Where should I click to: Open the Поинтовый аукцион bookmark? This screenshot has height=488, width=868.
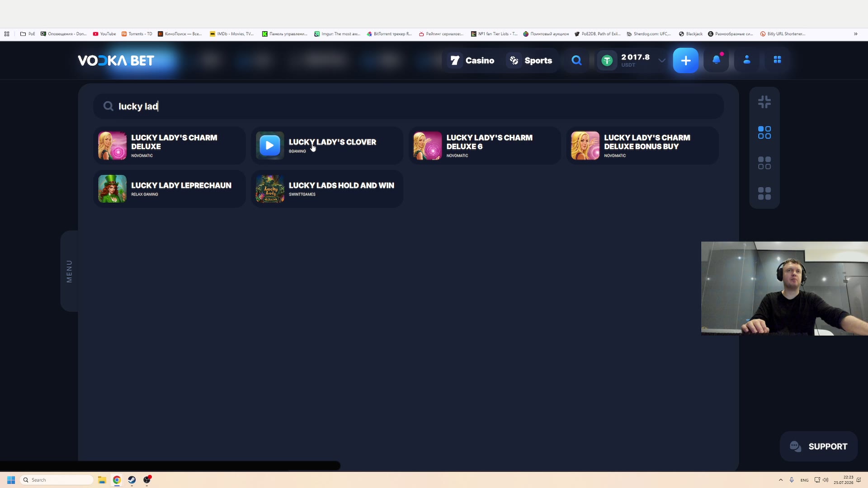(x=546, y=34)
